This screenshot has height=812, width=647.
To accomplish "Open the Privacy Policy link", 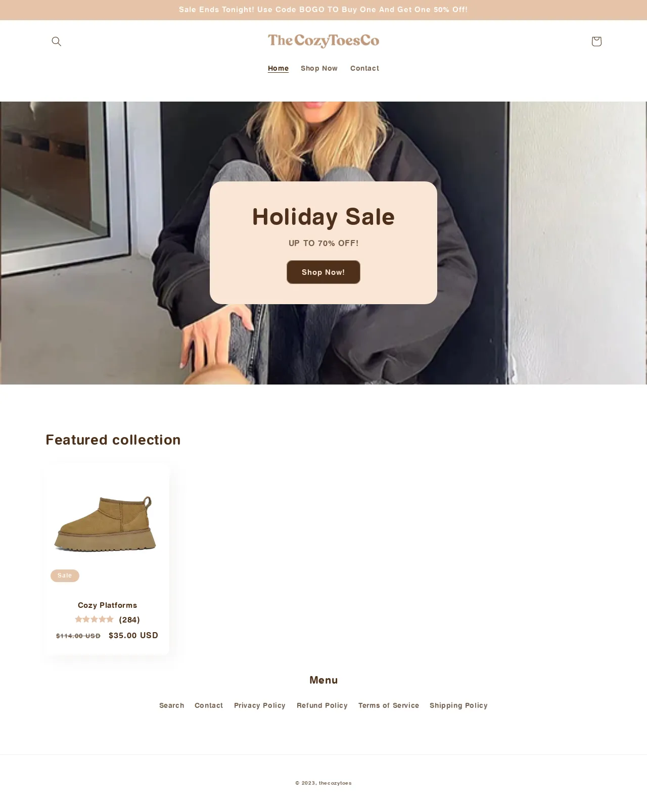I will click(x=260, y=705).
